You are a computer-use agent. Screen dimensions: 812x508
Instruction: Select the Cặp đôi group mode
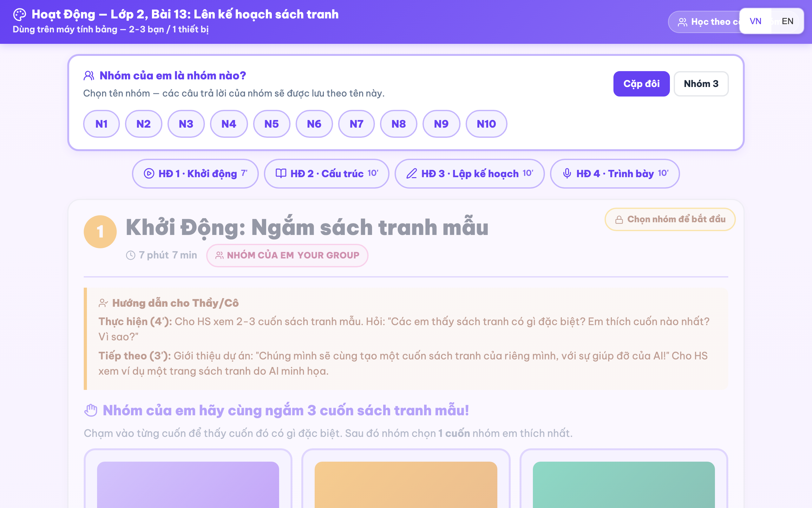(x=641, y=84)
